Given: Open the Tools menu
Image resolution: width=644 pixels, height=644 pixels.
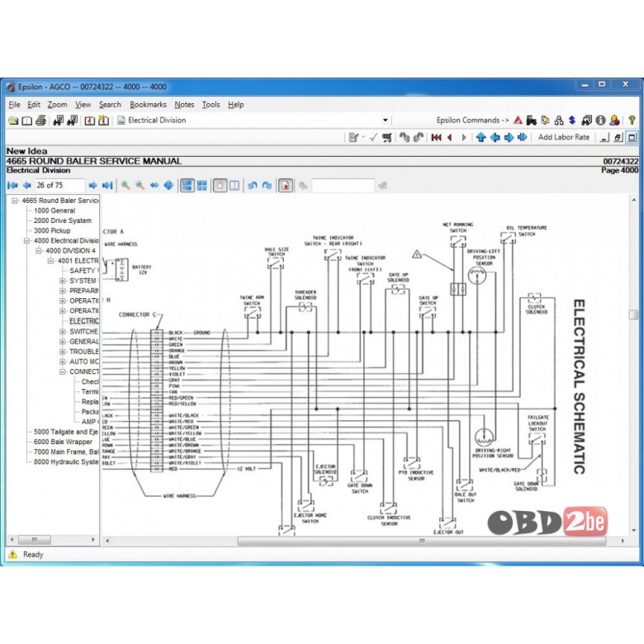Looking at the screenshot, I should [x=211, y=105].
